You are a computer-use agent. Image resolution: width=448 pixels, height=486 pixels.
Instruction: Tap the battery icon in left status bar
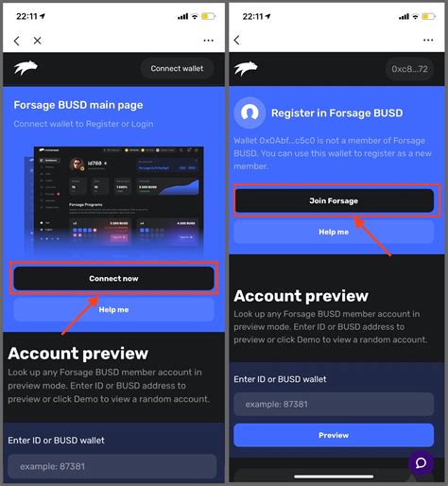[x=208, y=16]
